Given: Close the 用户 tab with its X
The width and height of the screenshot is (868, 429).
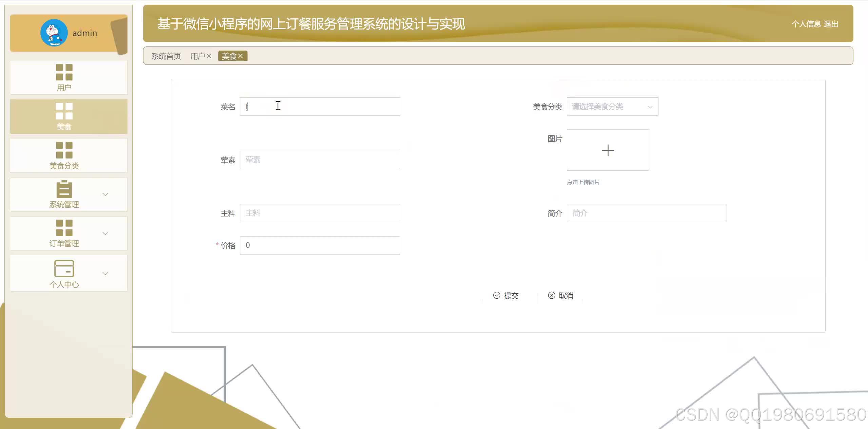Looking at the screenshot, I should coord(209,56).
